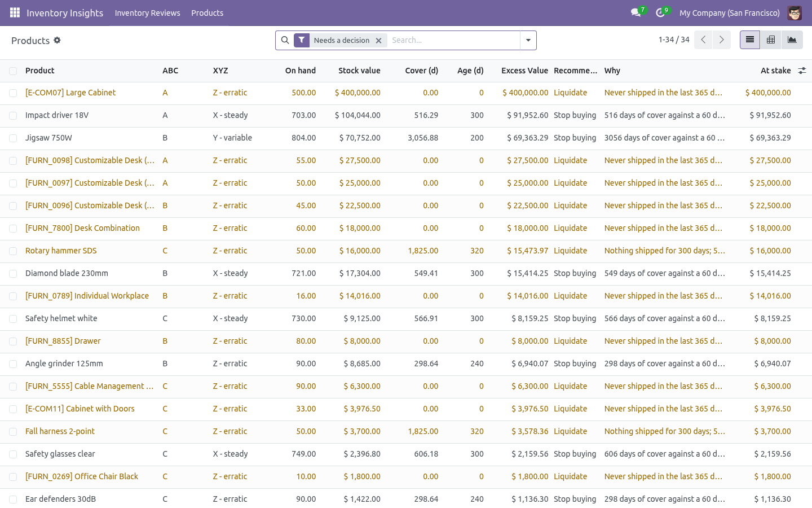Click the Y - variable cell

(232, 138)
